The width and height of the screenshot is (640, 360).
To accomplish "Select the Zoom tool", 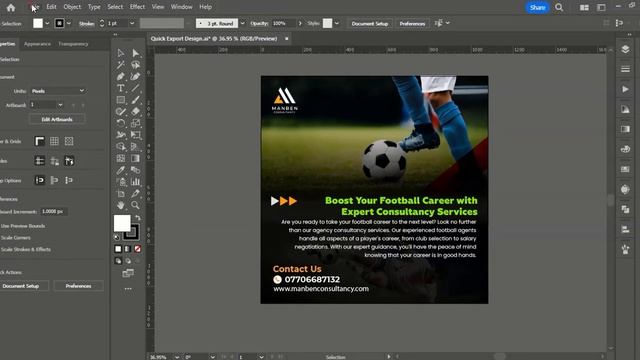I will pyautogui.click(x=136, y=205).
